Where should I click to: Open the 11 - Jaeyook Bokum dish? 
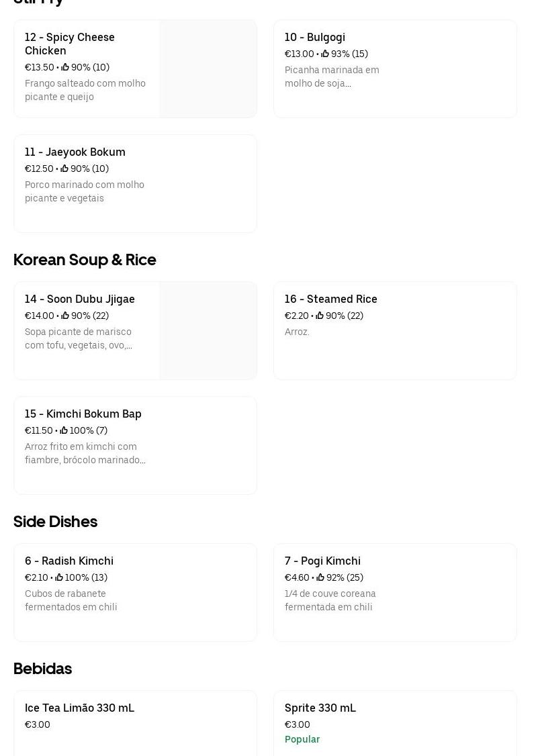coord(75,152)
